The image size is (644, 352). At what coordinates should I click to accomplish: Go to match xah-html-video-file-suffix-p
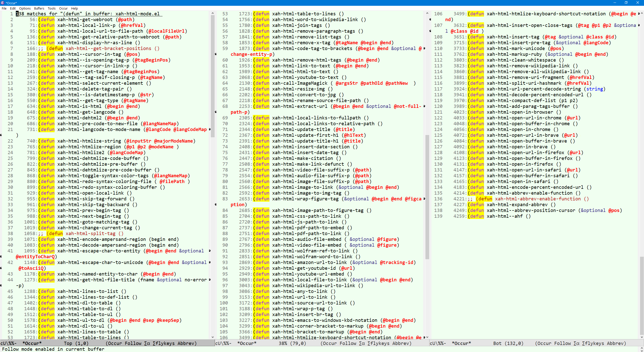pos(311,170)
